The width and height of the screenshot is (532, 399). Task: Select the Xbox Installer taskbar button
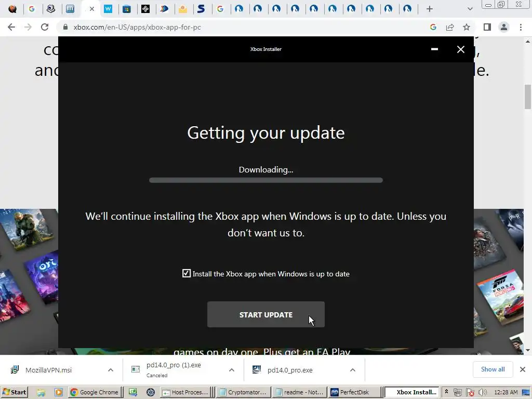tap(413, 392)
